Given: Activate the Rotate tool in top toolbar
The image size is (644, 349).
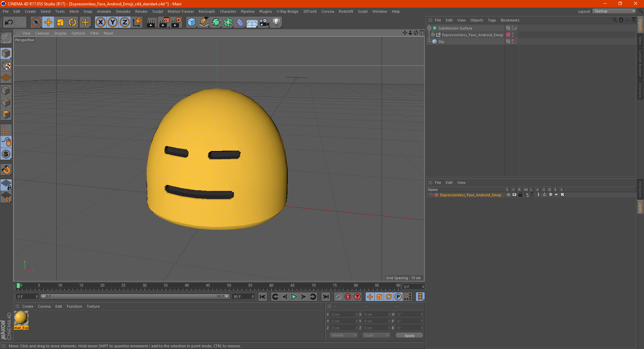Looking at the screenshot, I should 72,22.
